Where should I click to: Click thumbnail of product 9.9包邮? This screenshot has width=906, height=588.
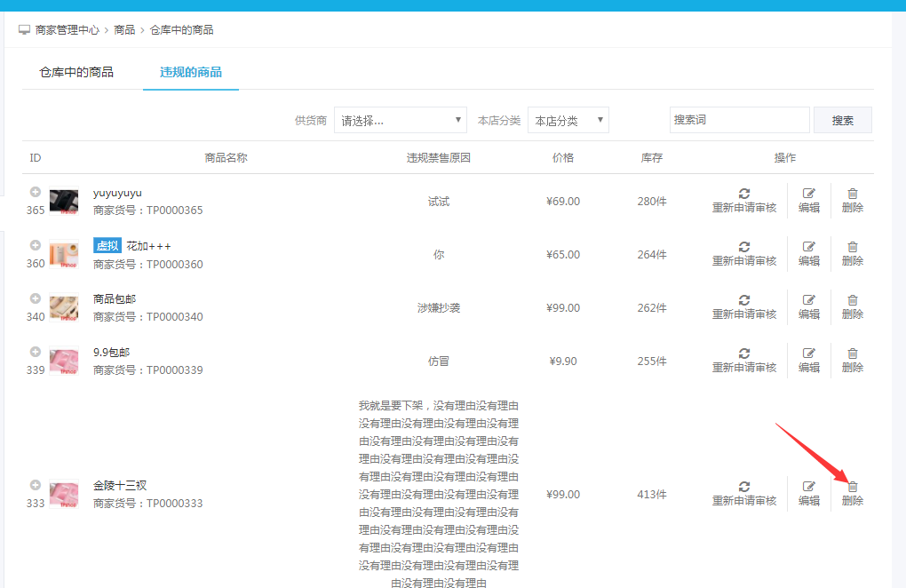[64, 361]
